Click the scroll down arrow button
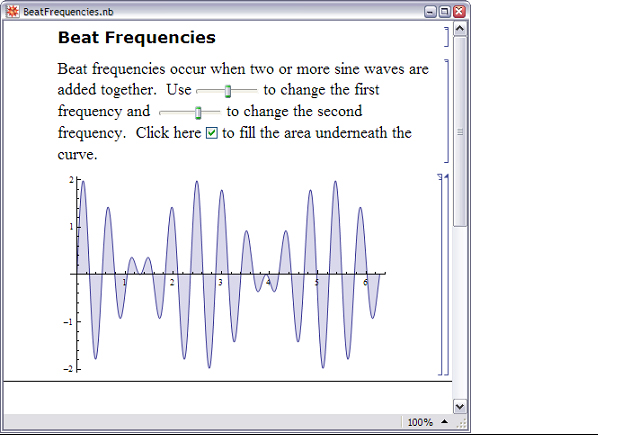 460,406
